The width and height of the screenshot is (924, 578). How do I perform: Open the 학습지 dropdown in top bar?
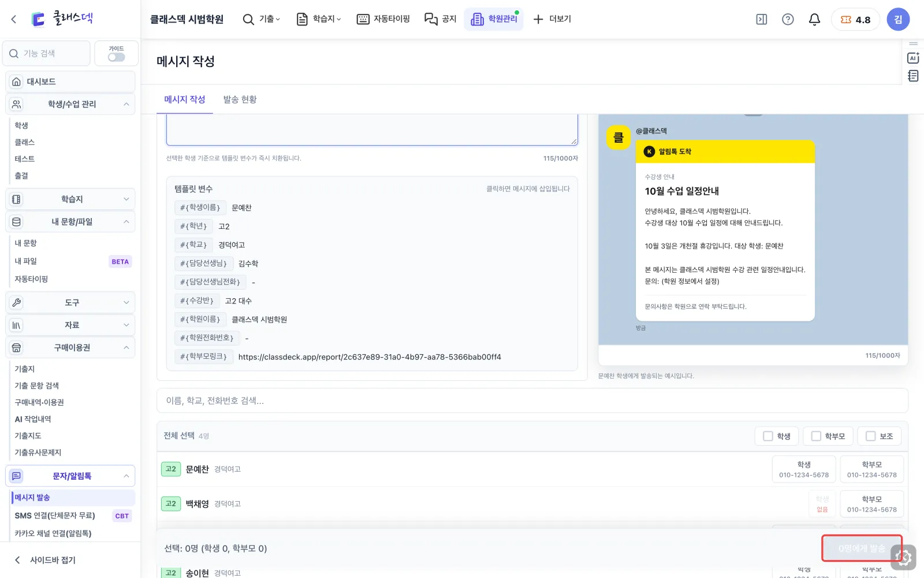(x=319, y=19)
